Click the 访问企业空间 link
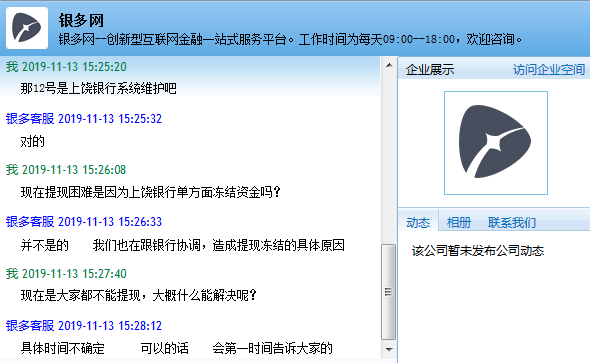The width and height of the screenshot is (590, 363). (549, 70)
